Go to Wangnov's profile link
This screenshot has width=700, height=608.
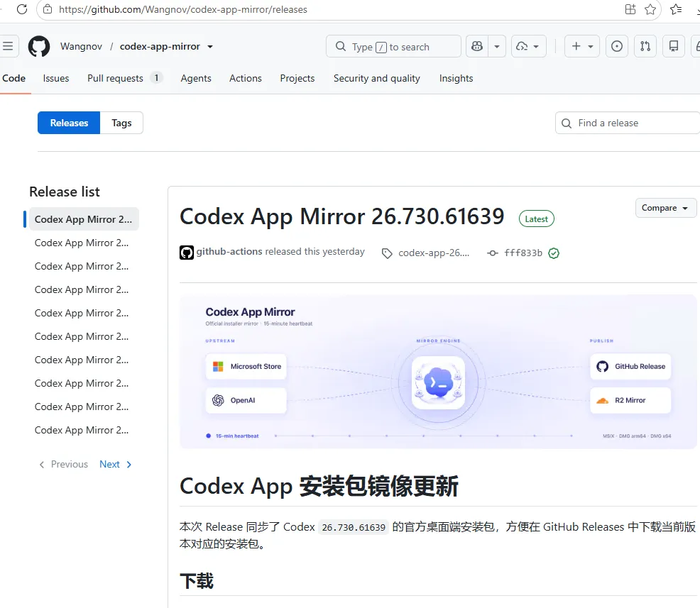point(81,46)
